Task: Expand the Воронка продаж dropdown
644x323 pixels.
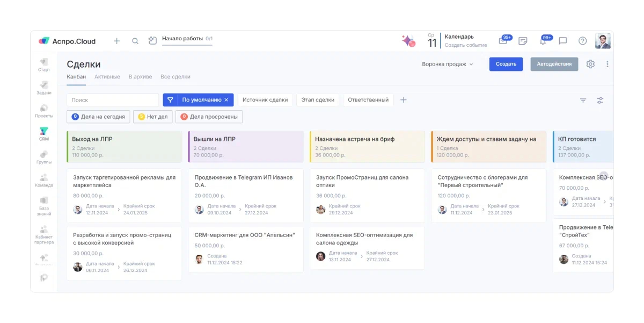Action: point(448,64)
